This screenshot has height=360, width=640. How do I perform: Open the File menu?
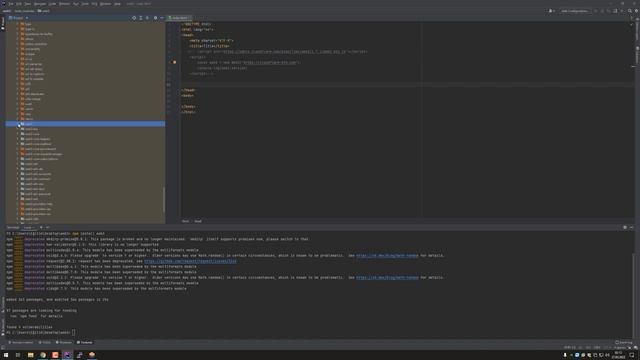pos(11,4)
